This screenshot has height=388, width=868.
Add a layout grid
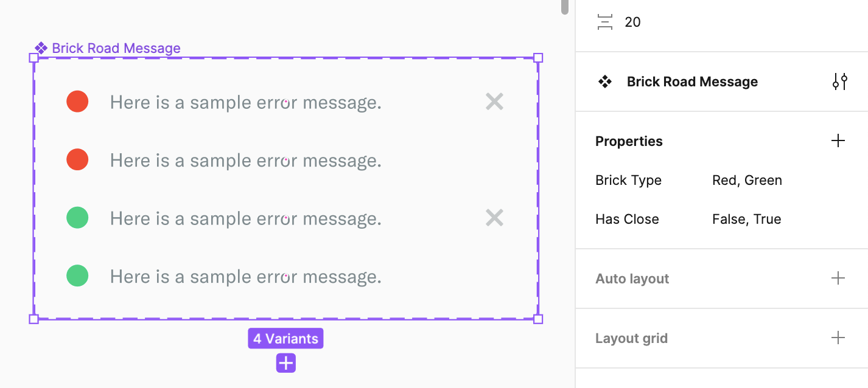click(838, 338)
